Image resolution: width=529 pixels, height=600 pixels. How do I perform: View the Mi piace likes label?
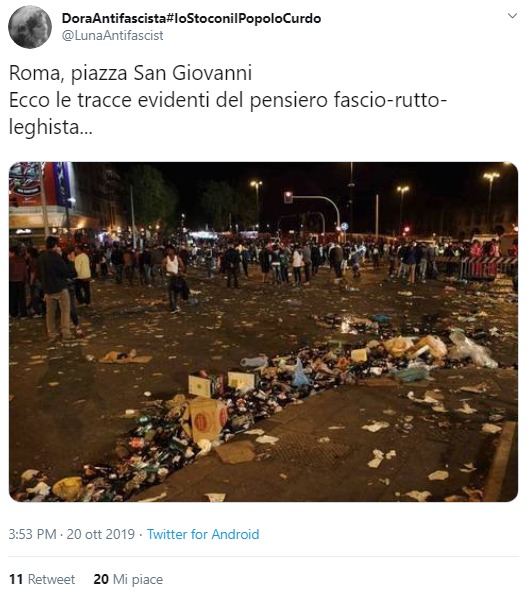click(138, 579)
